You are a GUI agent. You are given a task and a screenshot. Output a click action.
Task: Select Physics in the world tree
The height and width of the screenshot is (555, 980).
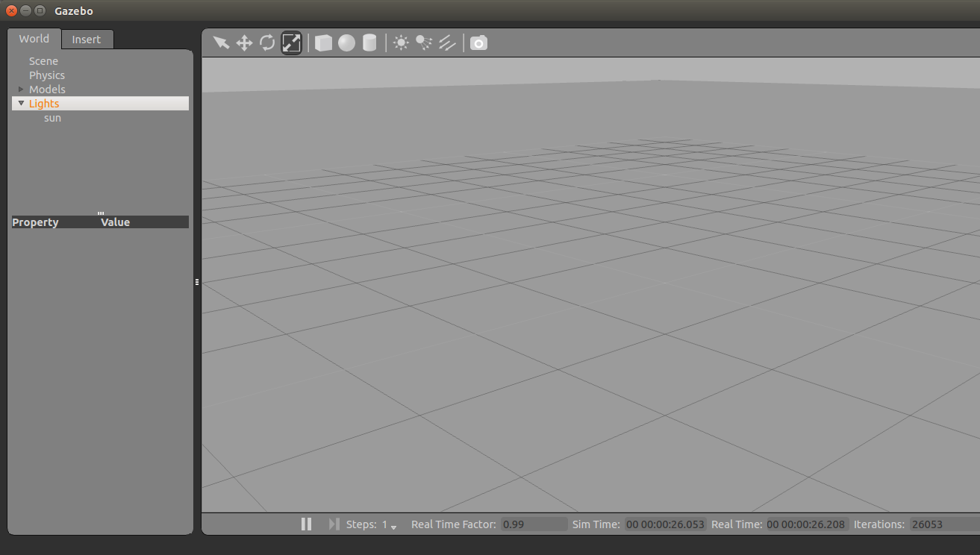point(47,75)
